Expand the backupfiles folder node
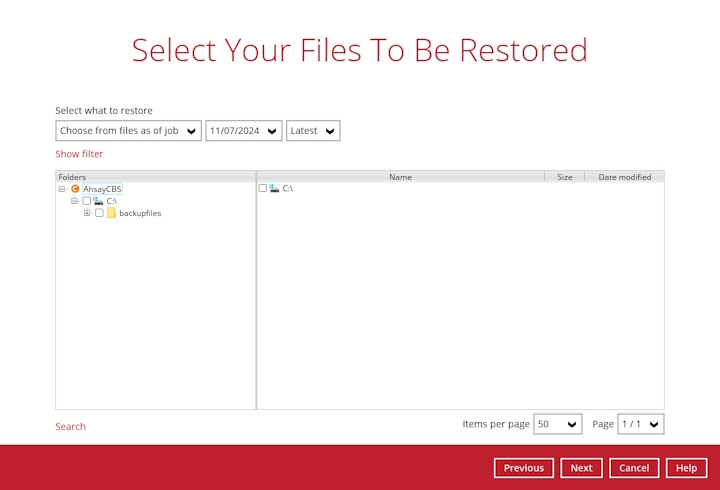Image resolution: width=720 pixels, height=490 pixels. [87, 213]
